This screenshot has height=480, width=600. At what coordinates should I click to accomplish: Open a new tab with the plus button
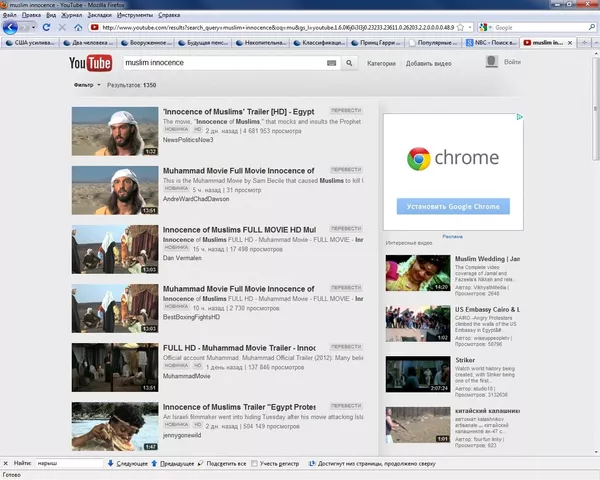click(x=584, y=42)
